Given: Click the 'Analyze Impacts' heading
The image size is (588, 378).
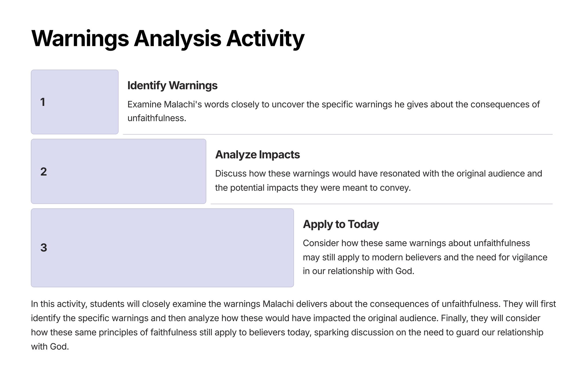Looking at the screenshot, I should [x=257, y=155].
